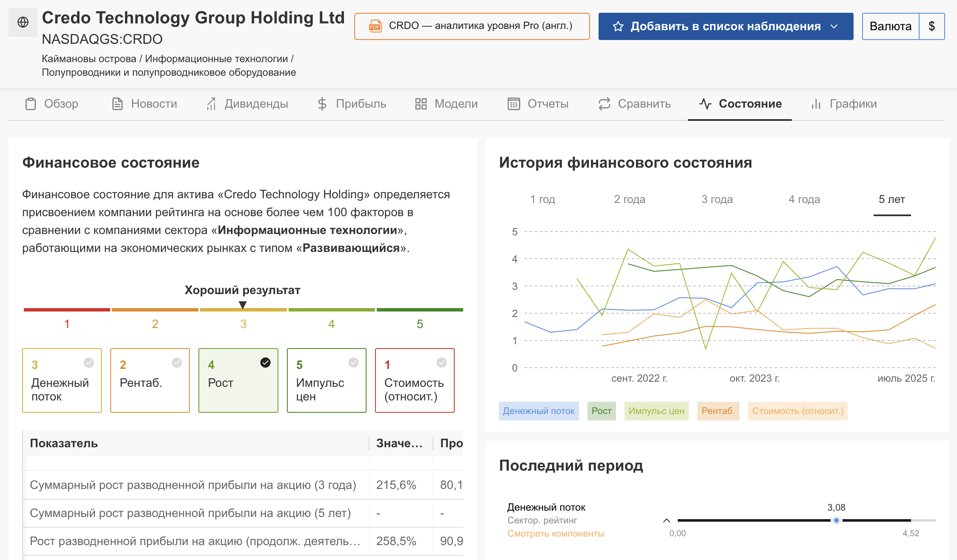Click the star icon in watchlist button
This screenshot has width=957, height=560.
point(618,26)
